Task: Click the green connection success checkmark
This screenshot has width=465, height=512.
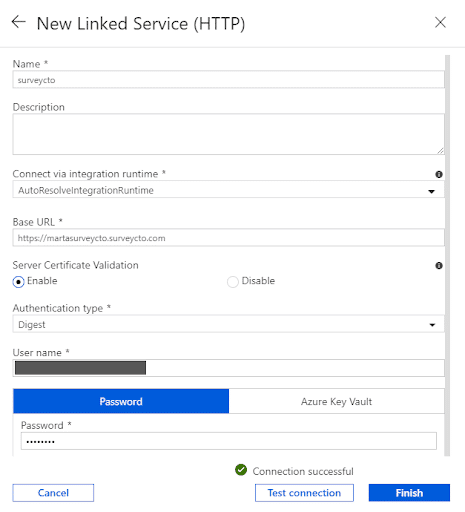Action: [241, 470]
